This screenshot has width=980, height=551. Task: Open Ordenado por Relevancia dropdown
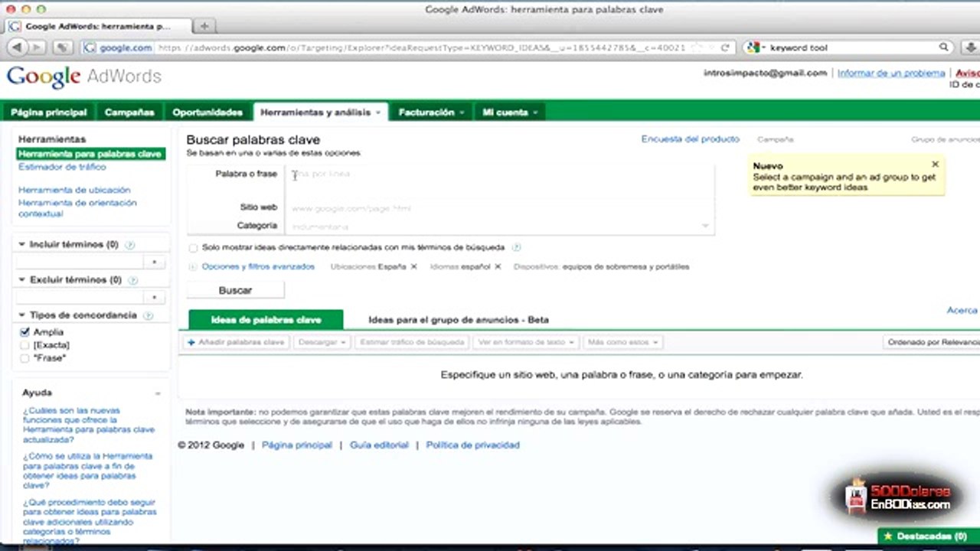(931, 342)
